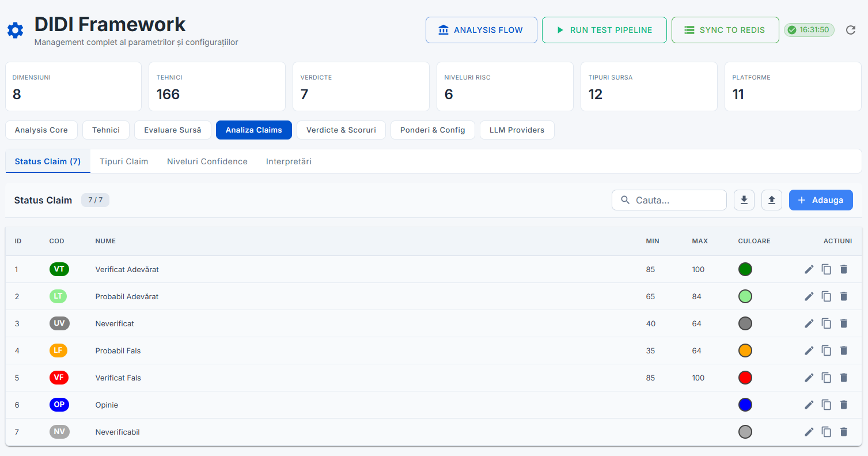The image size is (868, 456).
Task: Click the COD column header
Action: (57, 241)
